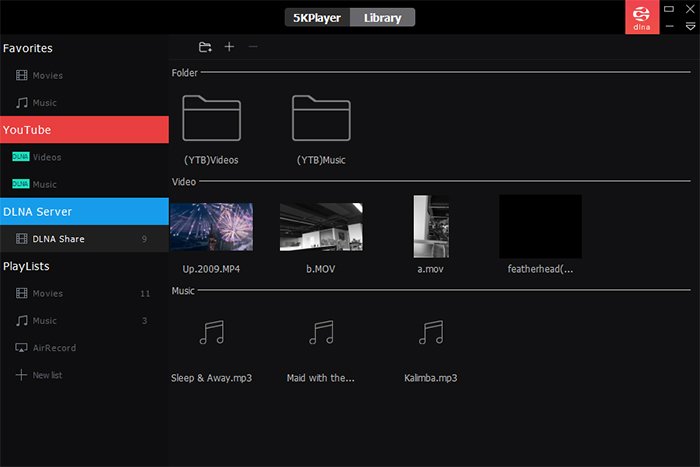Screen dimensions: 700x467
Task: Open DLNA Videos under YouTube
Action: (x=84, y=157)
